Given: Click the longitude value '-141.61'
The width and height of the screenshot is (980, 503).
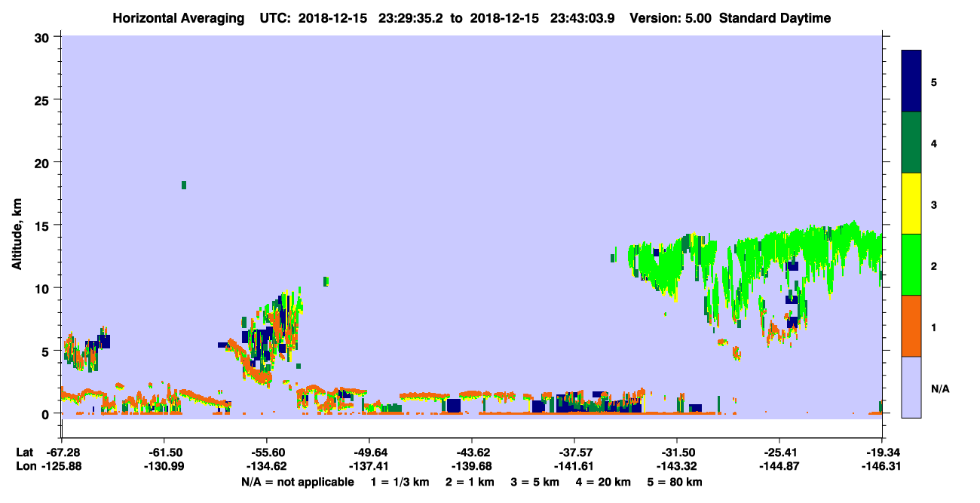Looking at the screenshot, I should [574, 466].
